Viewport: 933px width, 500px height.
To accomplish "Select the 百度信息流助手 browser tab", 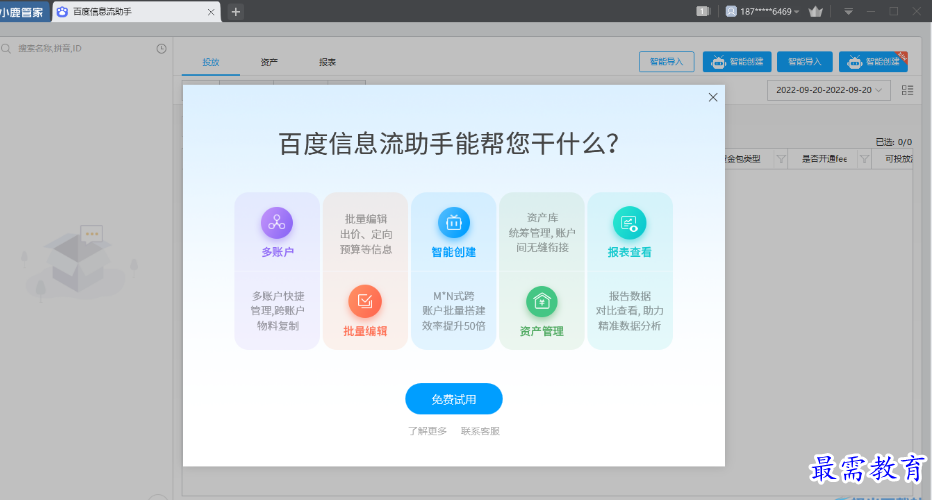I will (x=136, y=11).
